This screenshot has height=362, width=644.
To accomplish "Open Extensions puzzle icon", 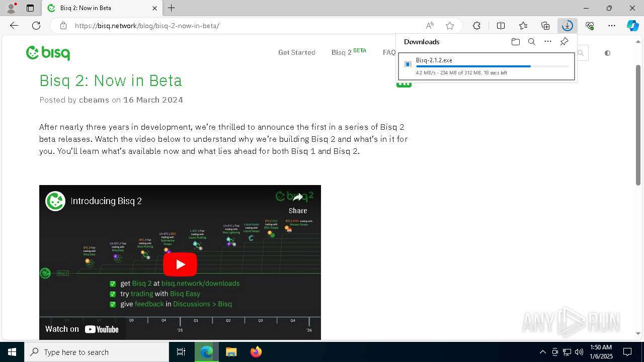I will [476, 26].
